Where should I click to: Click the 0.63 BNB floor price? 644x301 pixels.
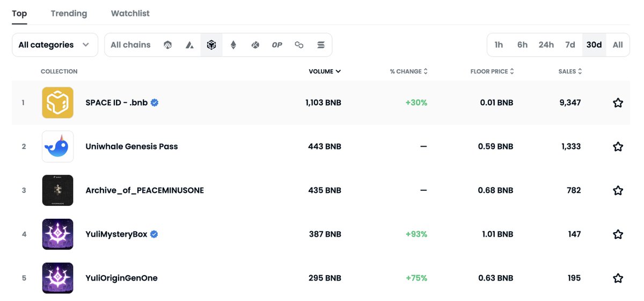click(x=496, y=278)
